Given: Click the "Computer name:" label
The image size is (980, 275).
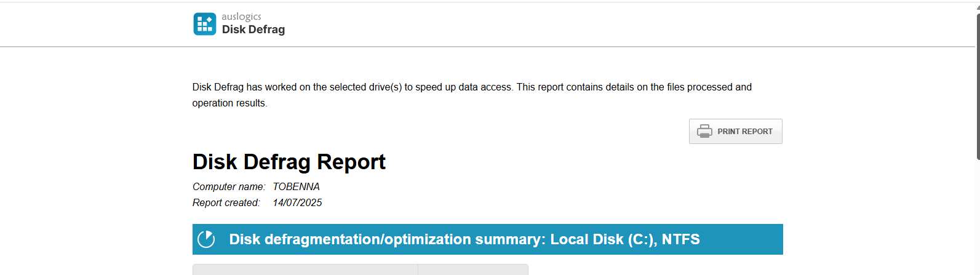Looking at the screenshot, I should tap(229, 186).
